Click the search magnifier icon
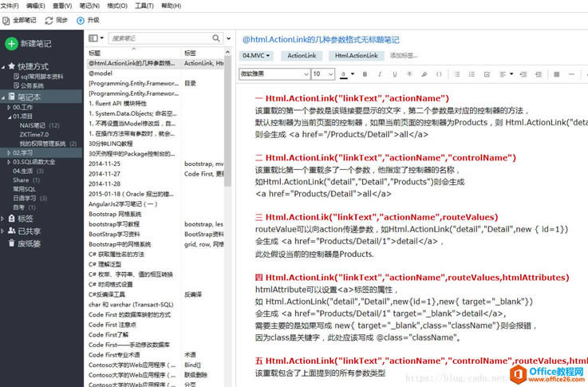Viewport: 588px width, 387px height. 216,38
